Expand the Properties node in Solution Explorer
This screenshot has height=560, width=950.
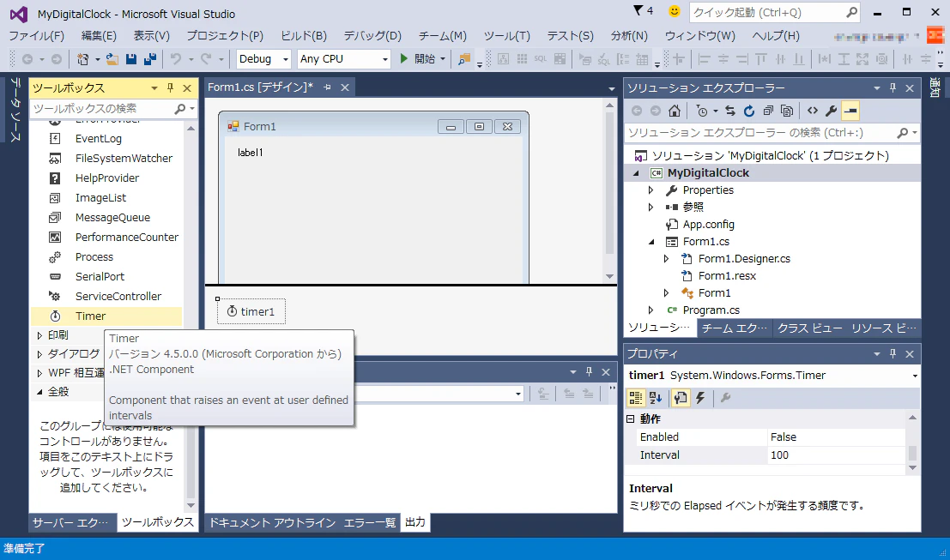650,190
